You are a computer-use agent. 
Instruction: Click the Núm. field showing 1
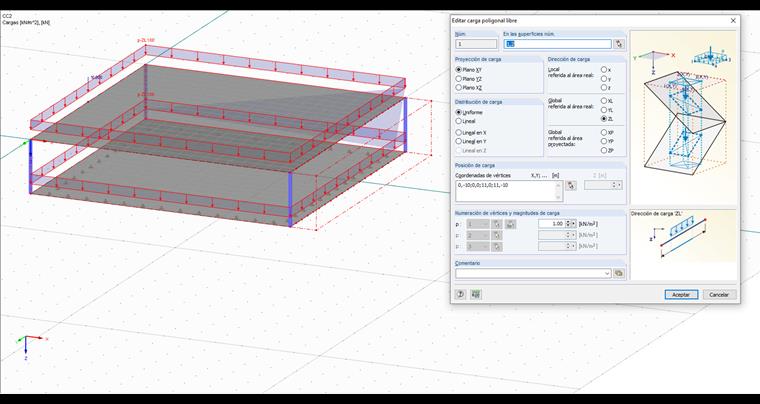click(476, 44)
